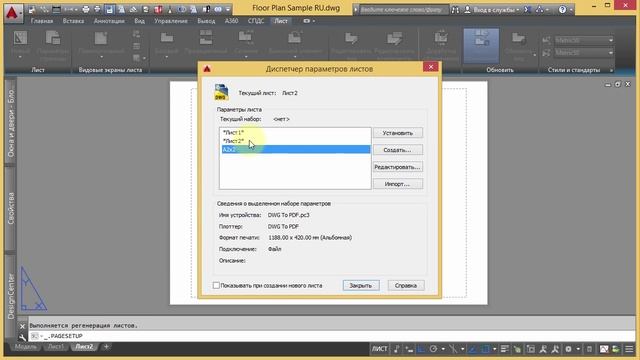Screen dimensions: 640x360
Task: Select the highlighted A2x2 page setup
Action: pos(295,149)
